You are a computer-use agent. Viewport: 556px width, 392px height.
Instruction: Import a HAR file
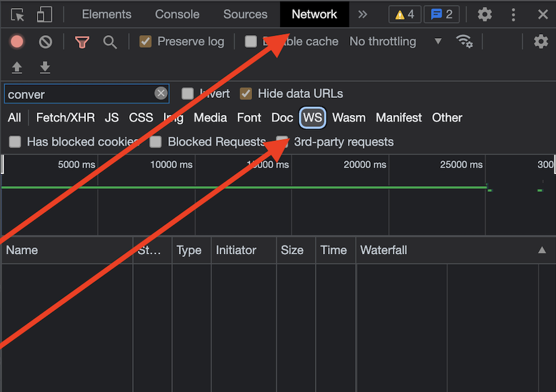coord(17,67)
